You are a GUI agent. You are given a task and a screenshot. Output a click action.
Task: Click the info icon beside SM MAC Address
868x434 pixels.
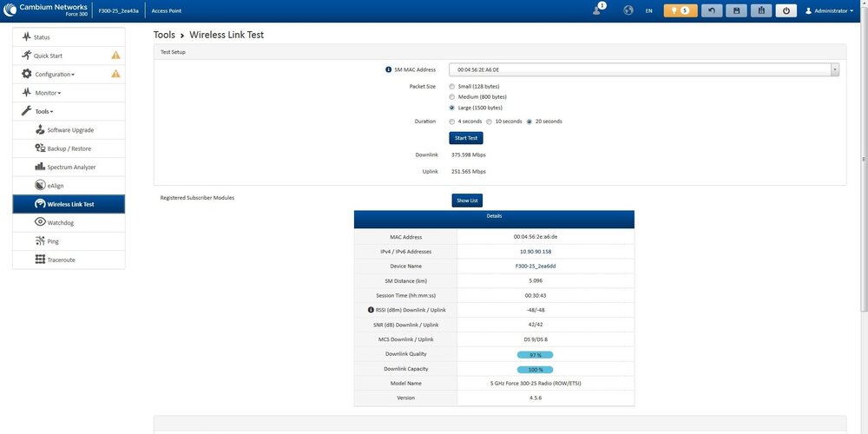coord(388,69)
